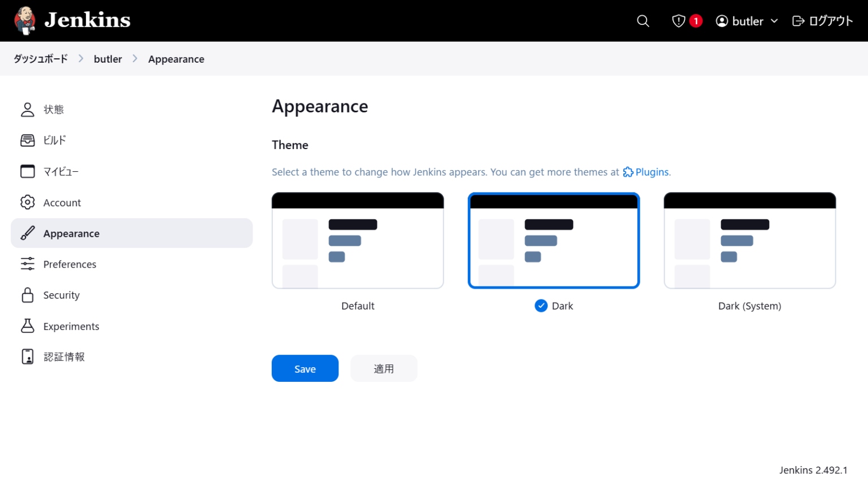Select the ビルド icon in the sidebar

click(x=27, y=140)
